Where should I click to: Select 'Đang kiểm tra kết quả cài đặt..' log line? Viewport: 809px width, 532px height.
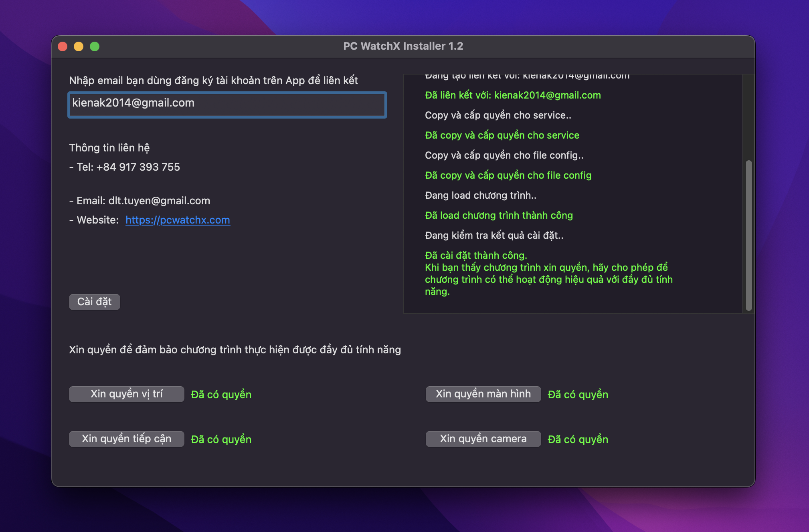pos(494,235)
